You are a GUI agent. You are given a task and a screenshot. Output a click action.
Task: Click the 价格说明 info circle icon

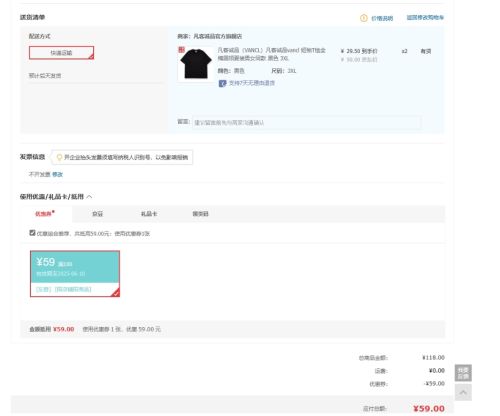(364, 18)
